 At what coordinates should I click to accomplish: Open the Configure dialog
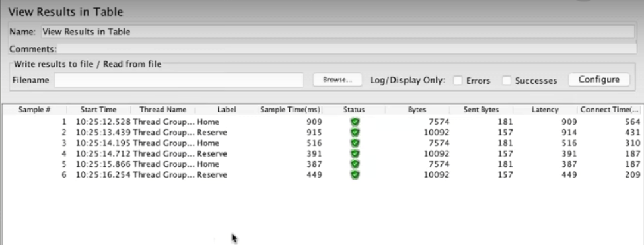point(599,80)
